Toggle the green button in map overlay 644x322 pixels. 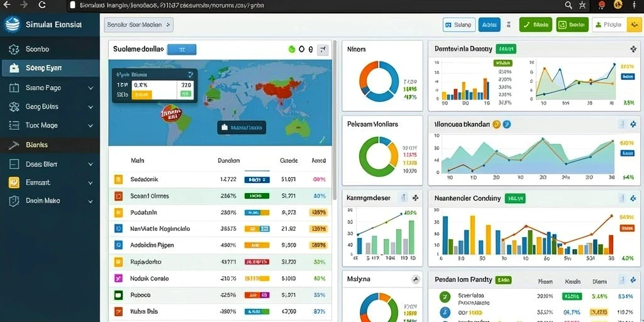(x=186, y=94)
